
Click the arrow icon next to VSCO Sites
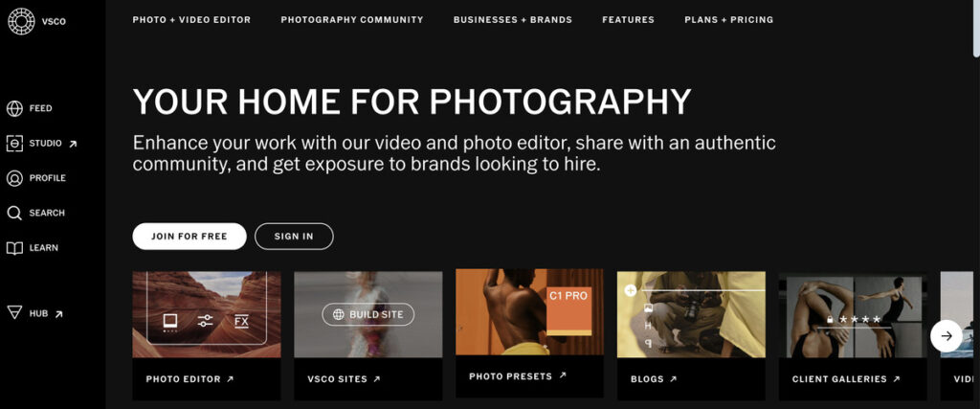(376, 379)
